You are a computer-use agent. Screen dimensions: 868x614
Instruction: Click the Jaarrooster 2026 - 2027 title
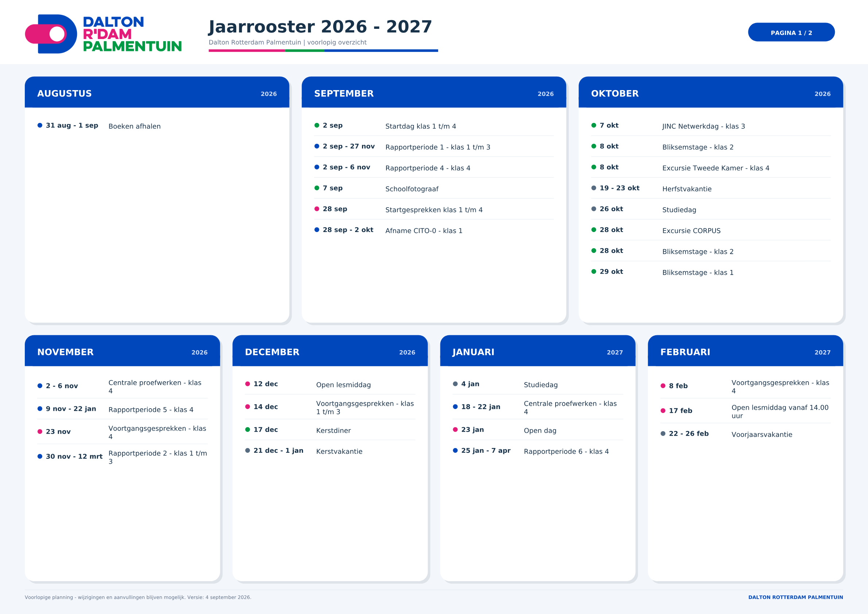(320, 27)
